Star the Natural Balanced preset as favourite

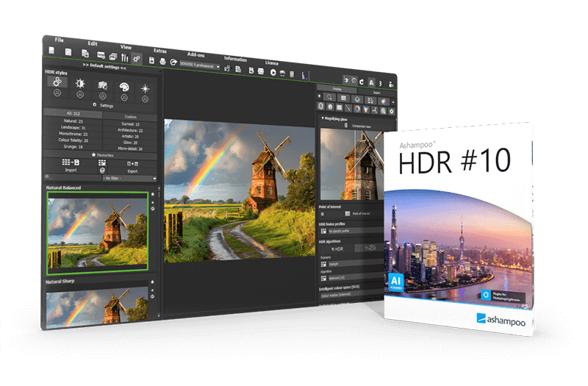click(152, 194)
